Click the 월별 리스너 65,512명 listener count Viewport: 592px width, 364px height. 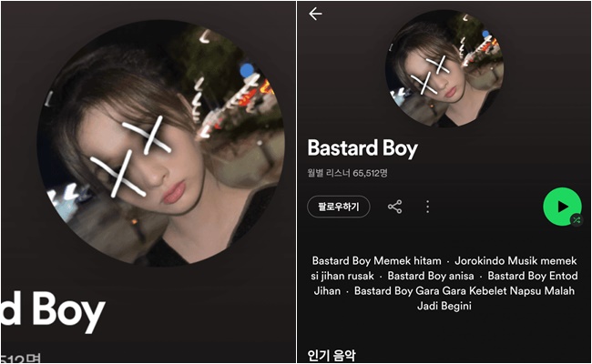(x=347, y=173)
